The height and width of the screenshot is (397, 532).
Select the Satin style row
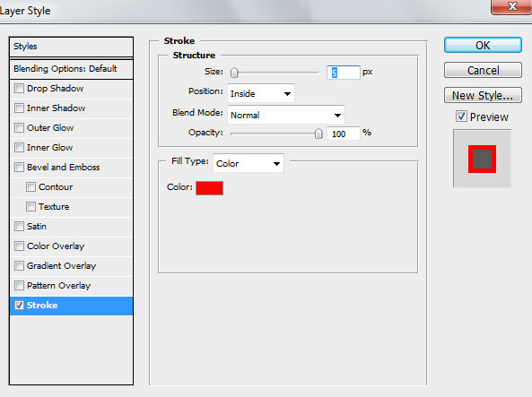(x=71, y=227)
